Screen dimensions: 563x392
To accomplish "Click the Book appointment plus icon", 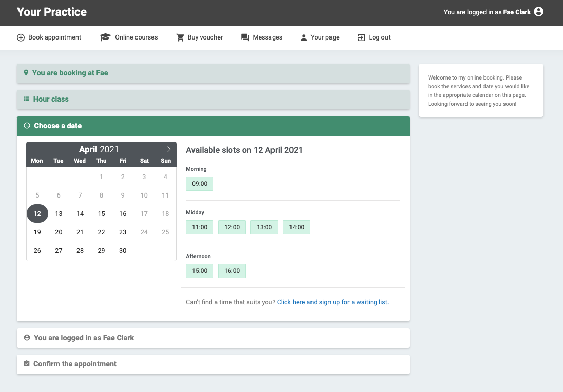I will click(21, 37).
